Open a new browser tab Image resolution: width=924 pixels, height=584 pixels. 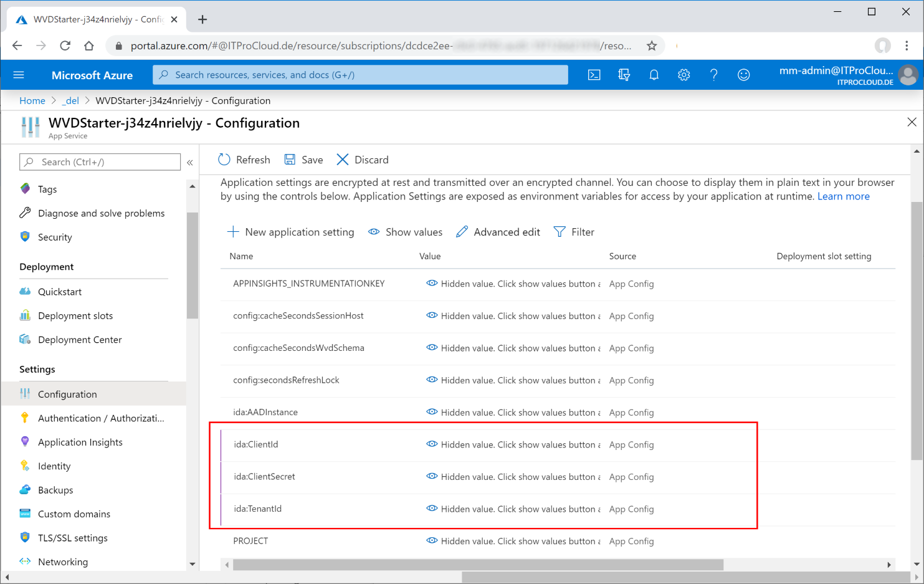pyautogui.click(x=202, y=19)
